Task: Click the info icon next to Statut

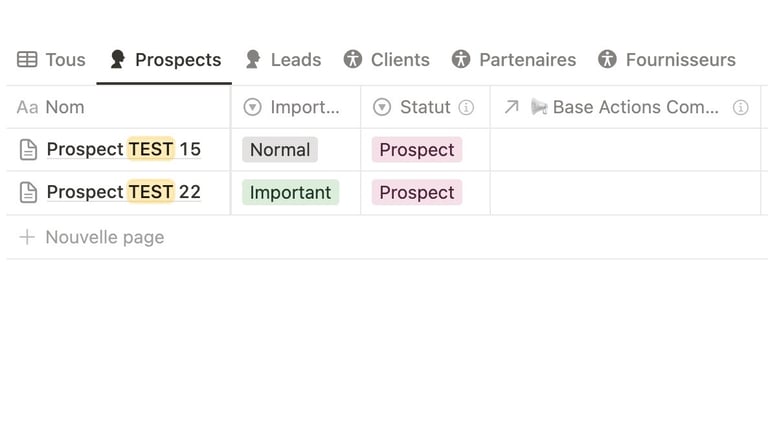Action: (466, 107)
